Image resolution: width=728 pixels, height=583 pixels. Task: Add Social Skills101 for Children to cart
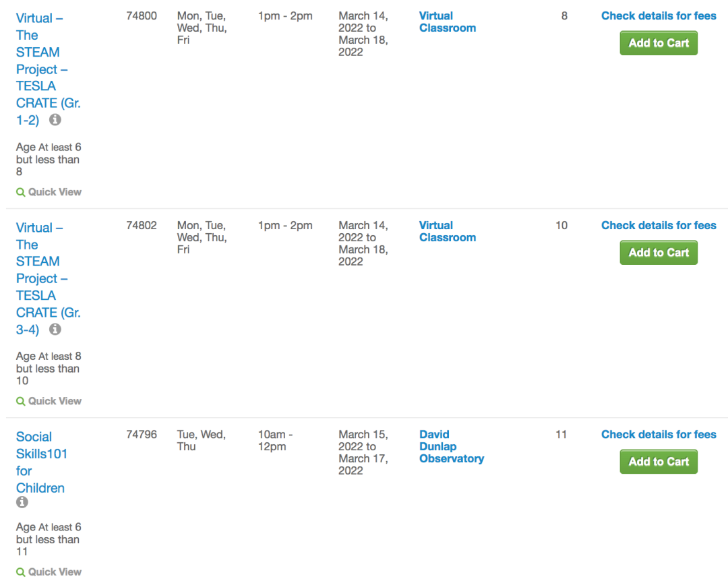click(659, 462)
